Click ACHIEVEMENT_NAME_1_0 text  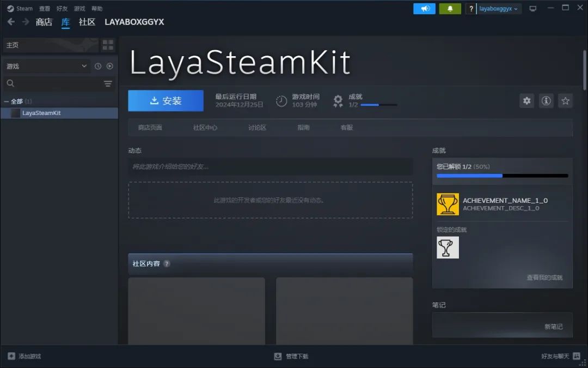tap(505, 201)
